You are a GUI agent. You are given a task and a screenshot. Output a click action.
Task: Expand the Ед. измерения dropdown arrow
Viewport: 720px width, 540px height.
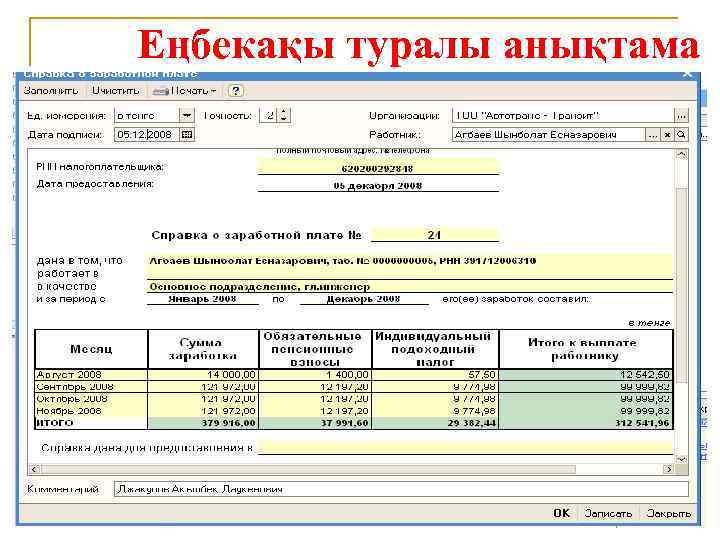pyautogui.click(x=186, y=115)
